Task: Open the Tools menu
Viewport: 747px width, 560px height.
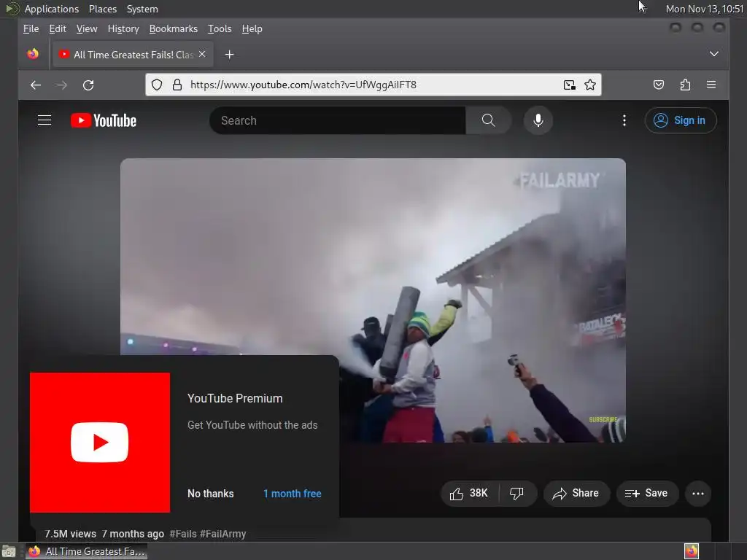Action: [220, 29]
